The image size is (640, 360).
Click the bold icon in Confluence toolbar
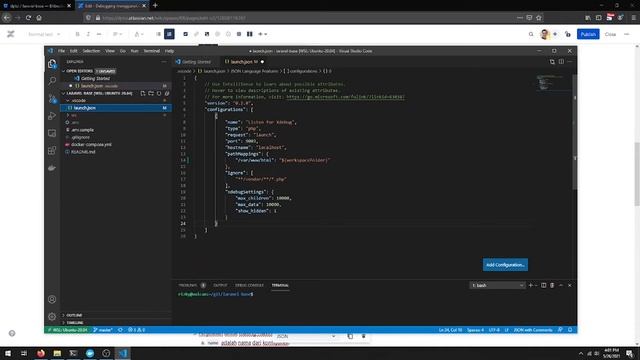pos(78,34)
